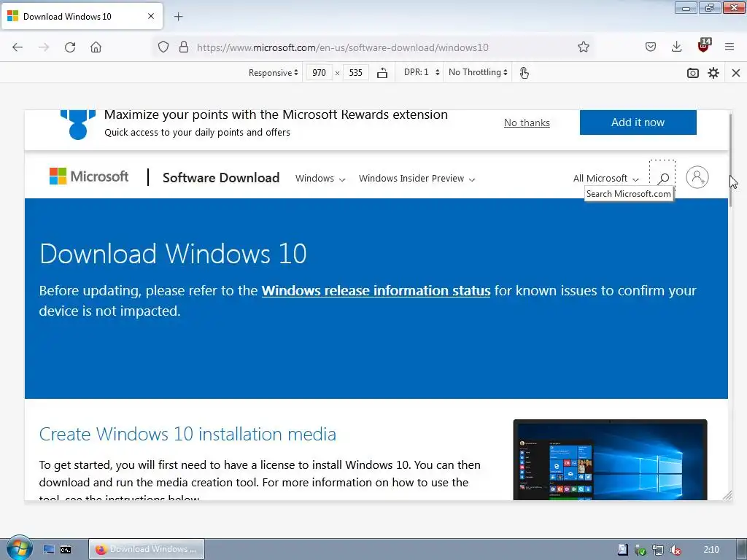Open Responsive Design Mode settings gear

(713, 73)
